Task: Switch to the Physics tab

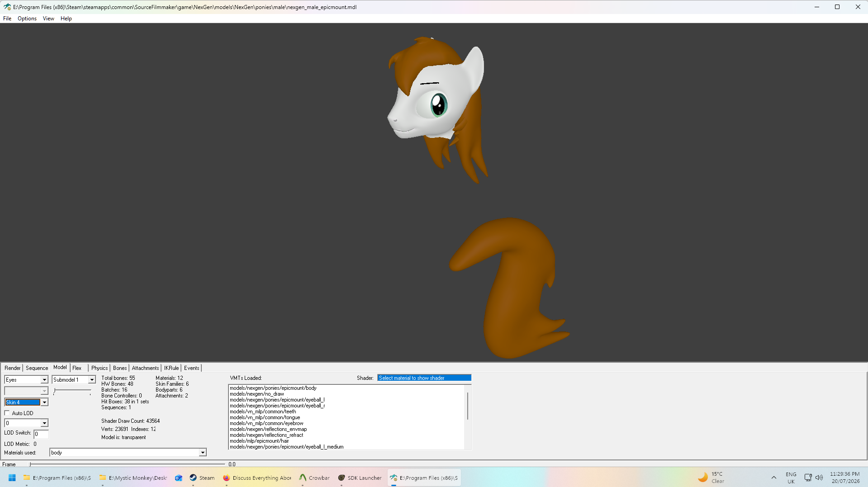Action: point(100,368)
